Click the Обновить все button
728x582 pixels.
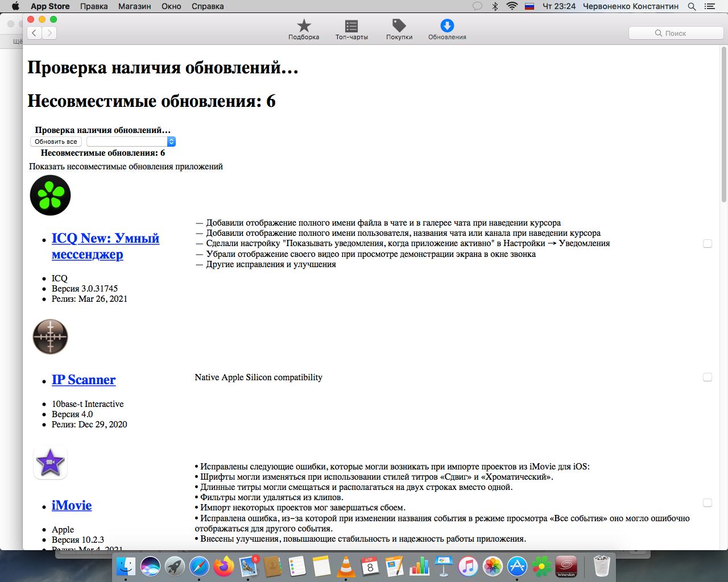click(x=56, y=142)
